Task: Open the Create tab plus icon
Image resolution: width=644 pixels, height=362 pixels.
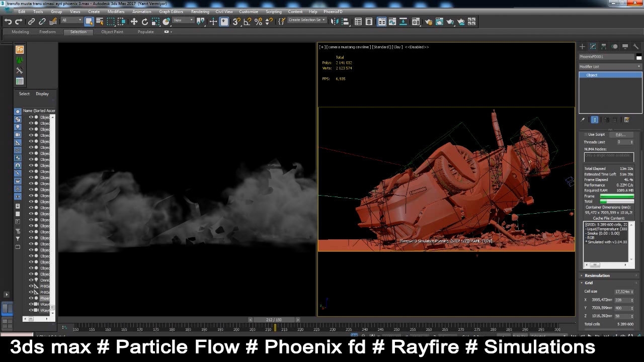Action: click(x=582, y=46)
